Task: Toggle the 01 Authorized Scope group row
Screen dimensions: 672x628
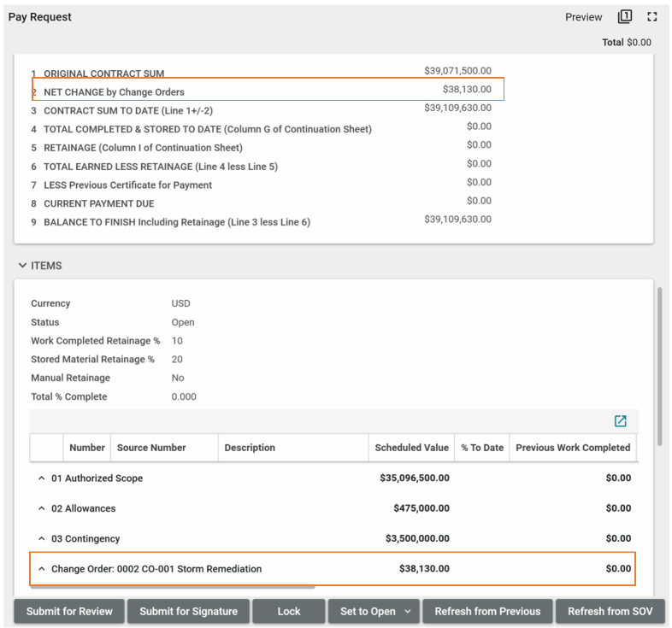Action: (42, 478)
